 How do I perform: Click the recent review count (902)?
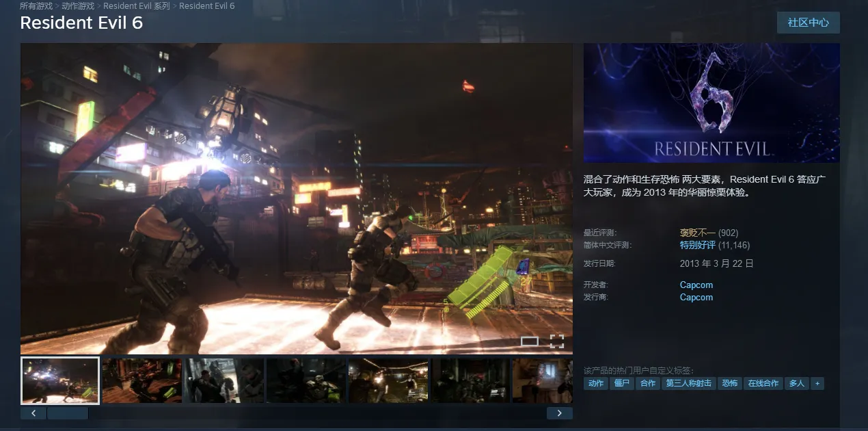[x=728, y=233]
